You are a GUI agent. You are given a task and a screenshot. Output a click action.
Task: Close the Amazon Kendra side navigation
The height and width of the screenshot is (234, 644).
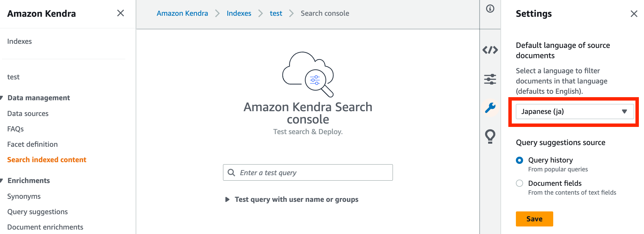[120, 13]
